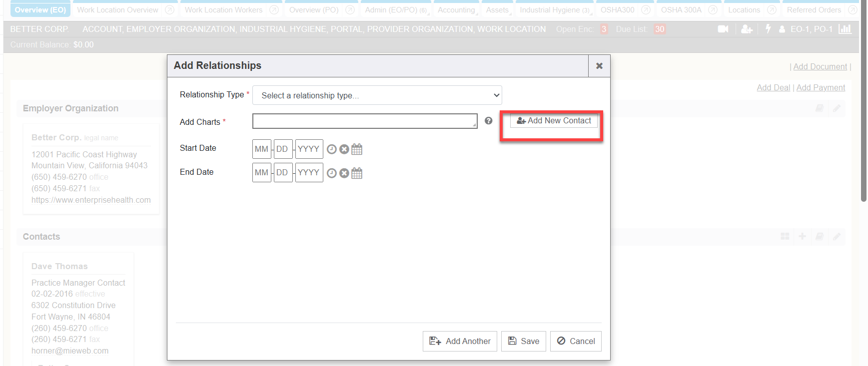Clear the End Date with the X icon
This screenshot has width=868, height=366.
344,173
